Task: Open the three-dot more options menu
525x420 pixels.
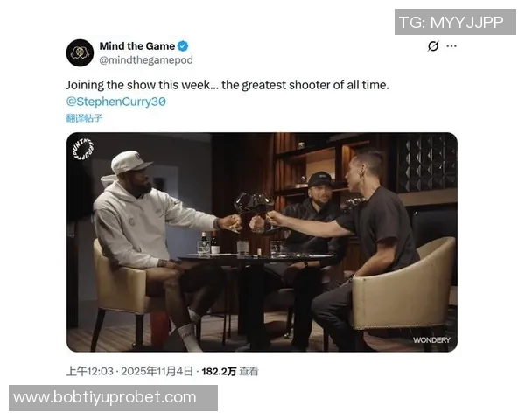Action: pos(451,46)
